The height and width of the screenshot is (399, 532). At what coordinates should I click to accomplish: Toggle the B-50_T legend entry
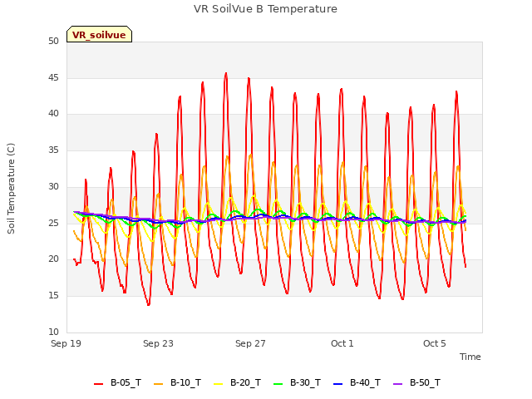pos(416,382)
